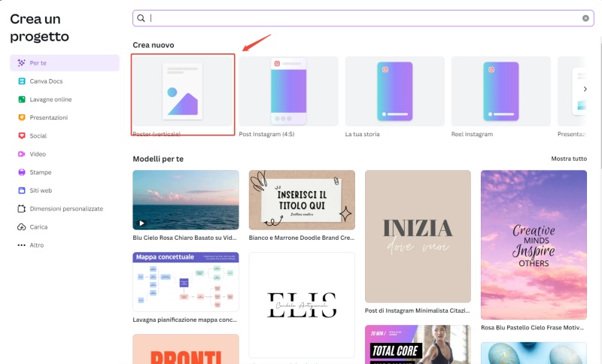Select the Video category icon
602x364 pixels.
(22, 153)
